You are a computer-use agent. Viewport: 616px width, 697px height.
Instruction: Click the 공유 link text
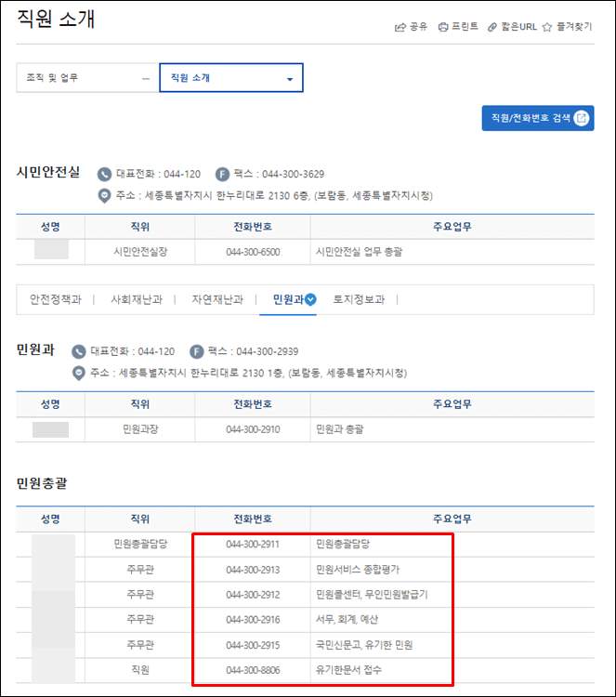(x=418, y=27)
